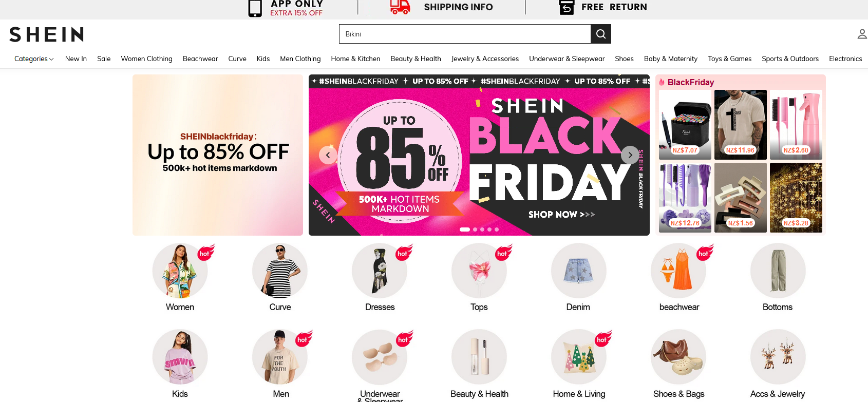Screen dimensions: 868x402
Task: Click Shop Now on Black Friday banner
Action: (561, 215)
